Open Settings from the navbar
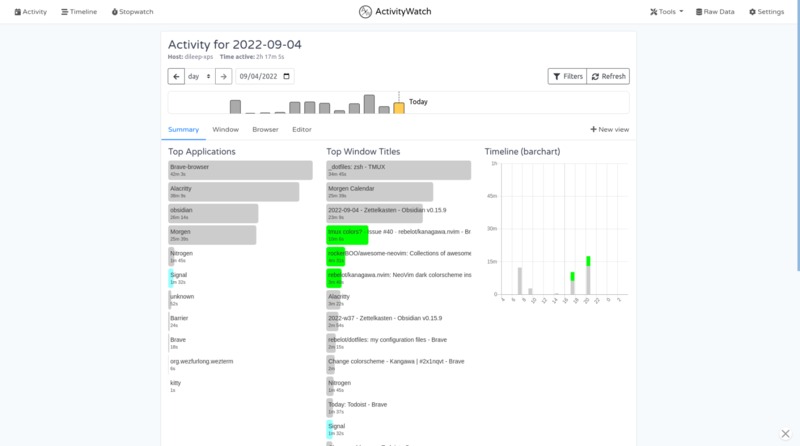This screenshot has width=800, height=446. point(766,12)
